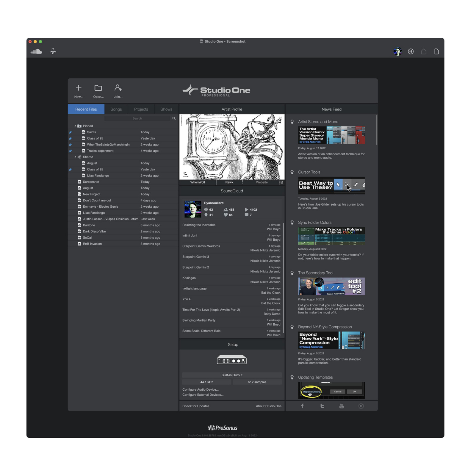Select RnB Invasion file

(x=123, y=244)
